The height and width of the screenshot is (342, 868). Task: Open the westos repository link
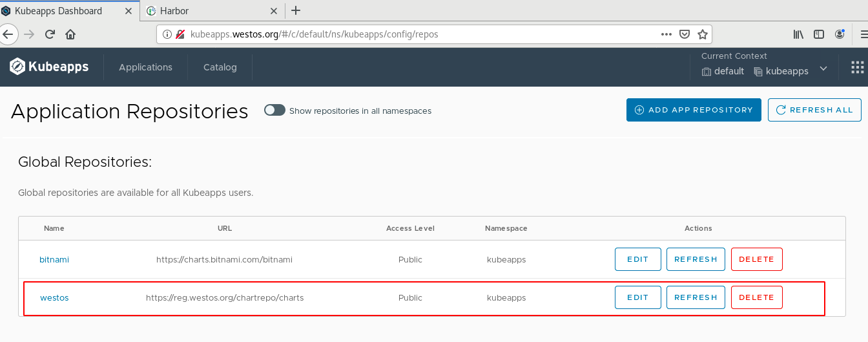[54, 298]
